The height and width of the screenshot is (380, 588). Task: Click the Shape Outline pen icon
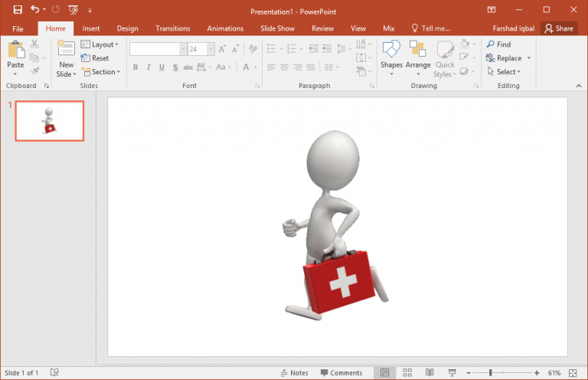tap(464, 57)
